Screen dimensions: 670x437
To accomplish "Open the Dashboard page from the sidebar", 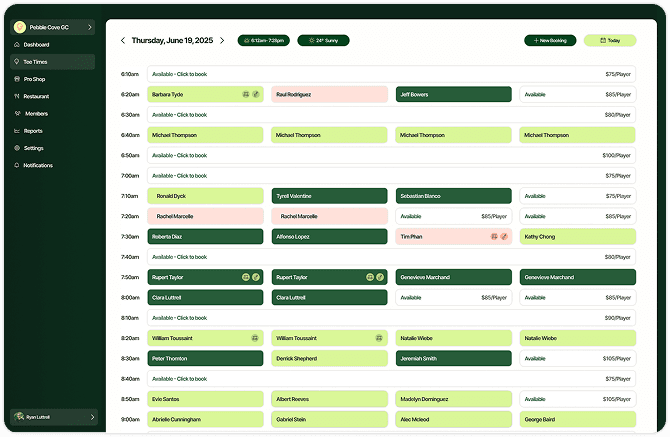I will click(x=36, y=45).
